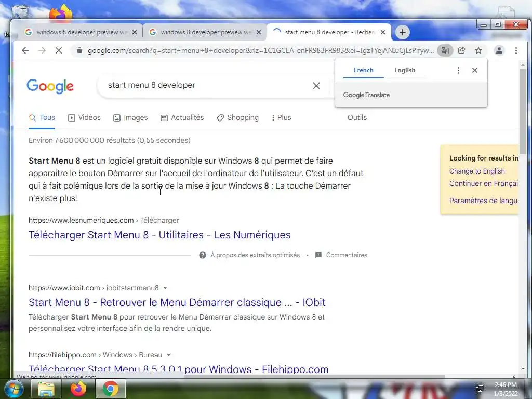Click the padlock site info icon

pyautogui.click(x=79, y=50)
